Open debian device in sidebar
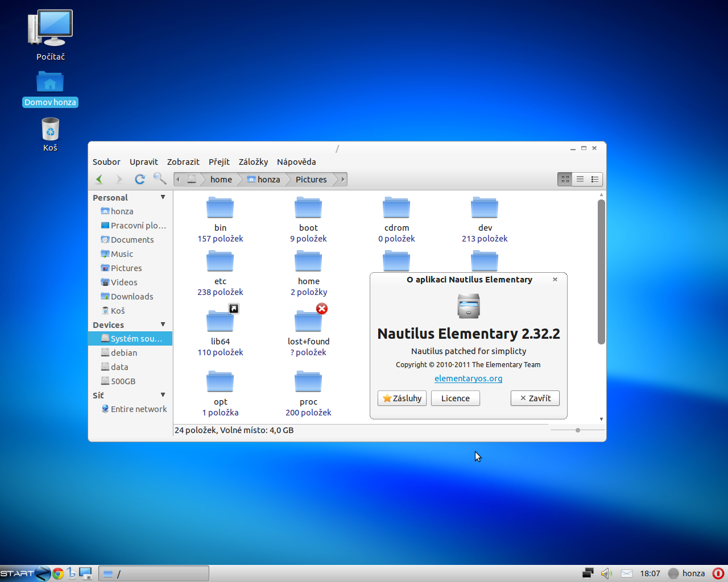728x582 pixels. [x=130, y=353]
